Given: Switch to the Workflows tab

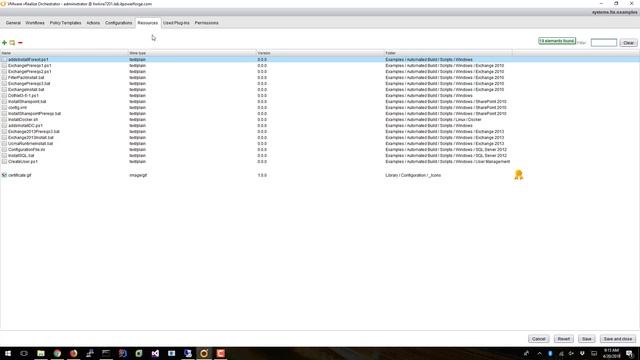Looking at the screenshot, I should 35,23.
